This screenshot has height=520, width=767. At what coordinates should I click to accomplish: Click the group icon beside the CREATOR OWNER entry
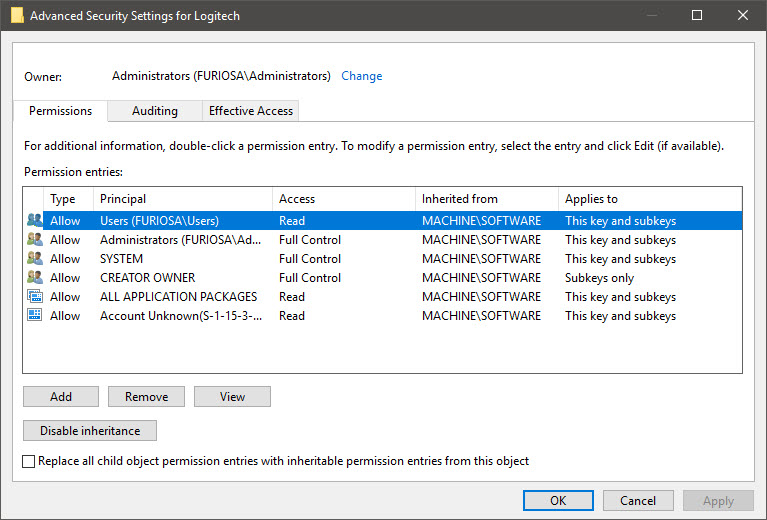[x=35, y=277]
